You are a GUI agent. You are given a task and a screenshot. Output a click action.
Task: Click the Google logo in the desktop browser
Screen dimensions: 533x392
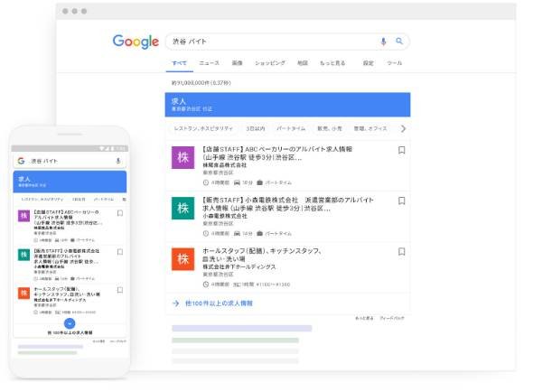pos(136,42)
